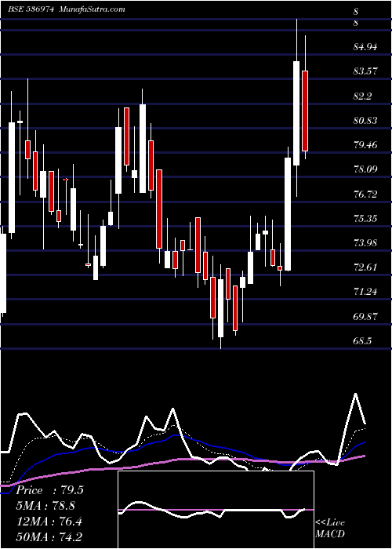Select the 75.35 price axis label
This screenshot has width=392, height=549.
click(x=365, y=219)
